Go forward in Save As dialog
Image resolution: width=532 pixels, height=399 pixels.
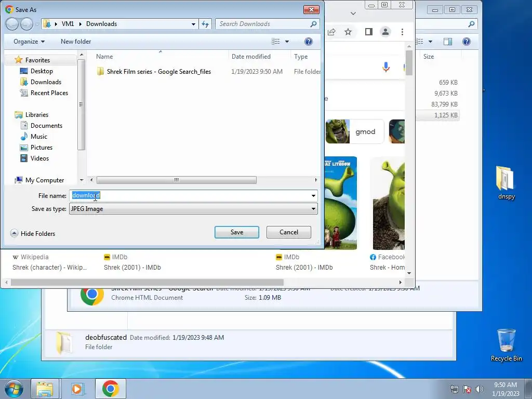[x=27, y=24]
